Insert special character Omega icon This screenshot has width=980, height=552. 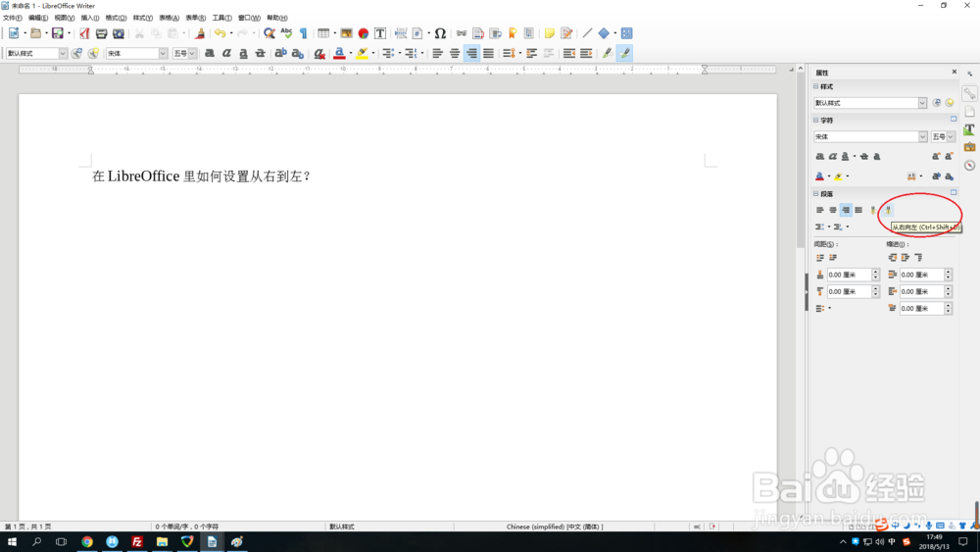pos(440,33)
